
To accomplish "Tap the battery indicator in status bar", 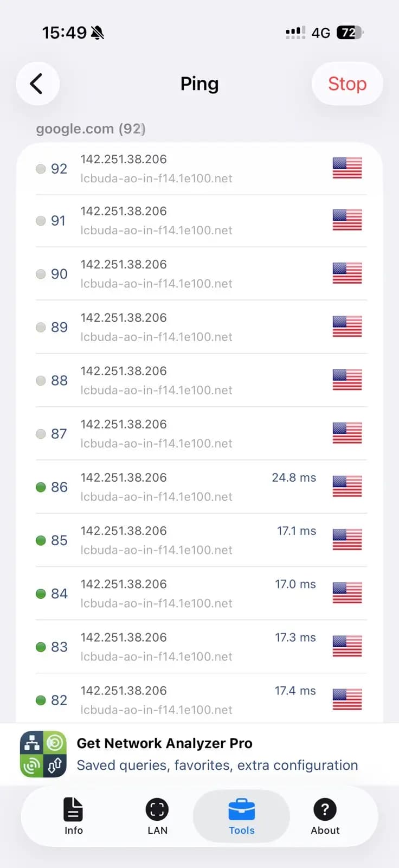I will coord(350,33).
